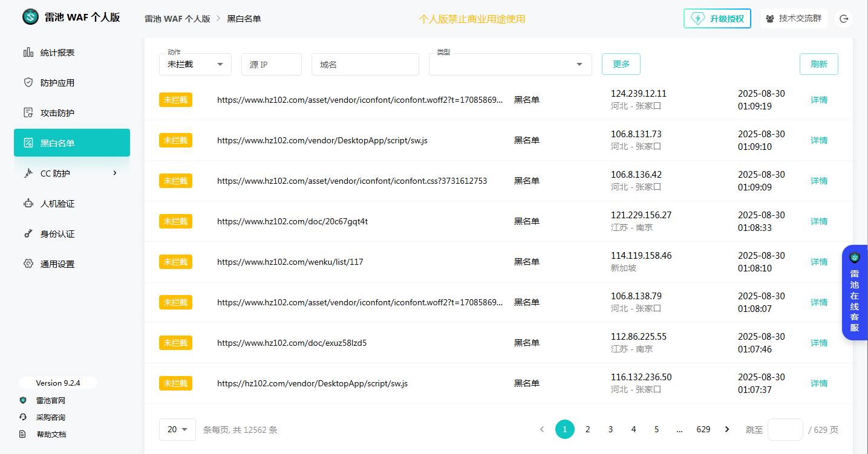Click the 刷新 button
Image resolution: width=868 pixels, height=454 pixels.
[819, 64]
